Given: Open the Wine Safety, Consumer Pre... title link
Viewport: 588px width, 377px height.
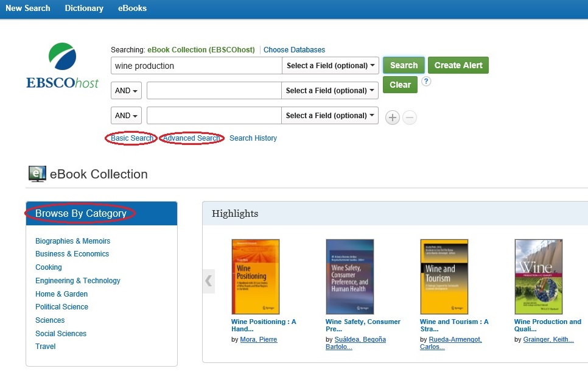Looking at the screenshot, I should (363, 325).
